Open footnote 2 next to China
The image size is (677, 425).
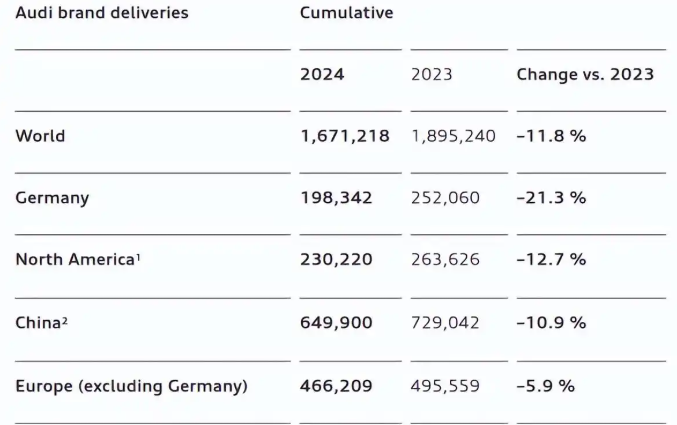pos(64,319)
